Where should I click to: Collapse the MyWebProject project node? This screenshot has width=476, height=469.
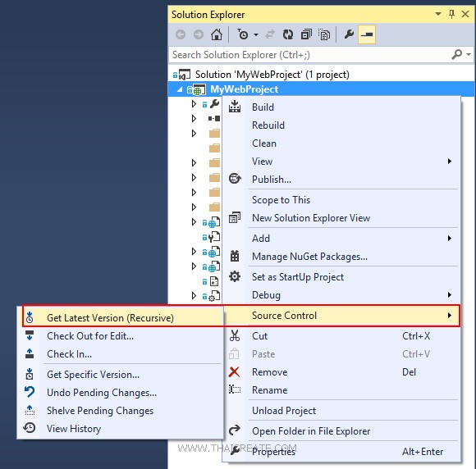click(x=180, y=89)
